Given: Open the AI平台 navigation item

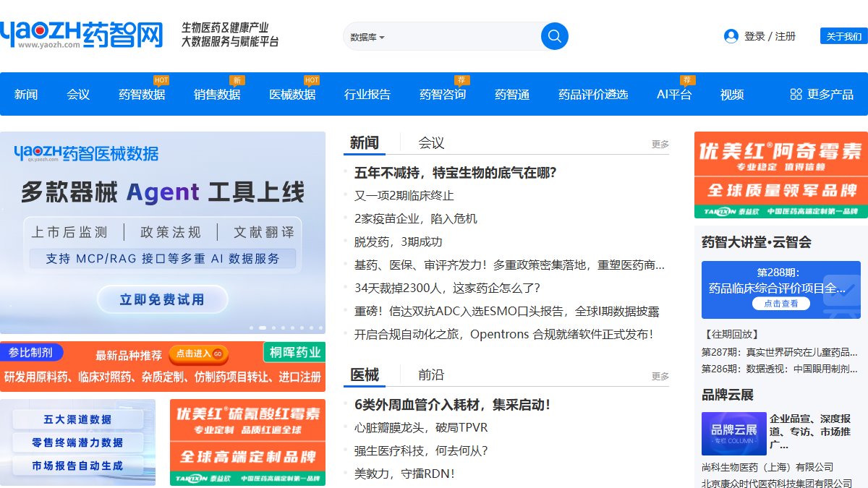Looking at the screenshot, I should tap(674, 94).
